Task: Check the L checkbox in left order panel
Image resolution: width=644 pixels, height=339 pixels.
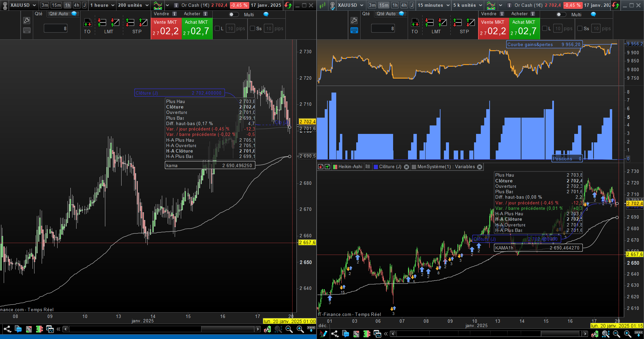Action: [x=217, y=28]
